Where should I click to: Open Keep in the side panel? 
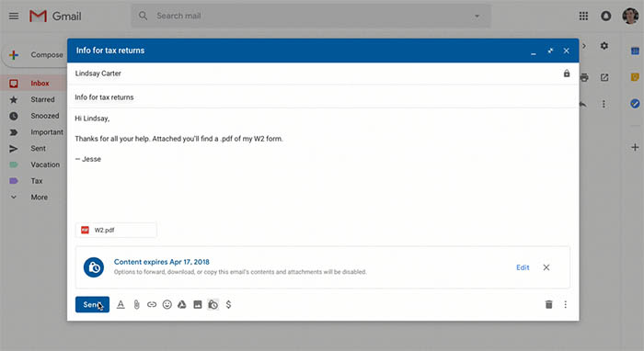pos(635,77)
